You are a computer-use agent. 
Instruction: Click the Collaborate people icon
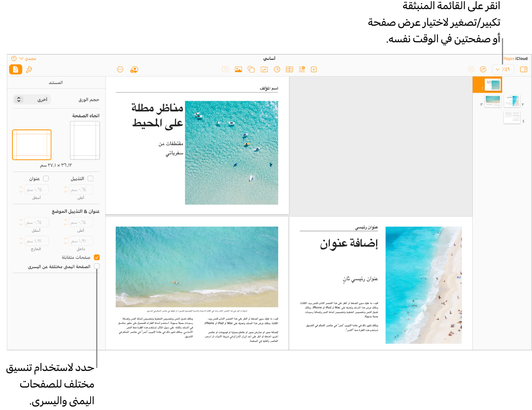click(134, 69)
